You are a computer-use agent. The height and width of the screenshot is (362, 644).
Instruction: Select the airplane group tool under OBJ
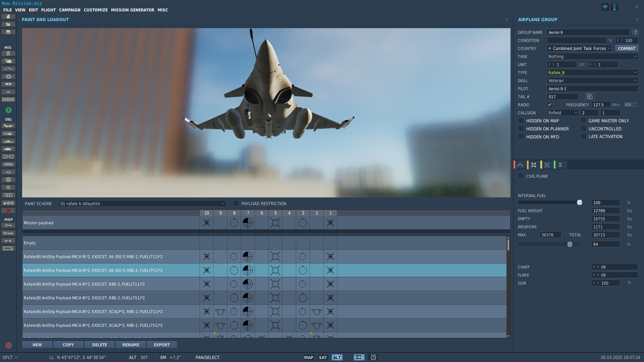pyautogui.click(x=8, y=126)
